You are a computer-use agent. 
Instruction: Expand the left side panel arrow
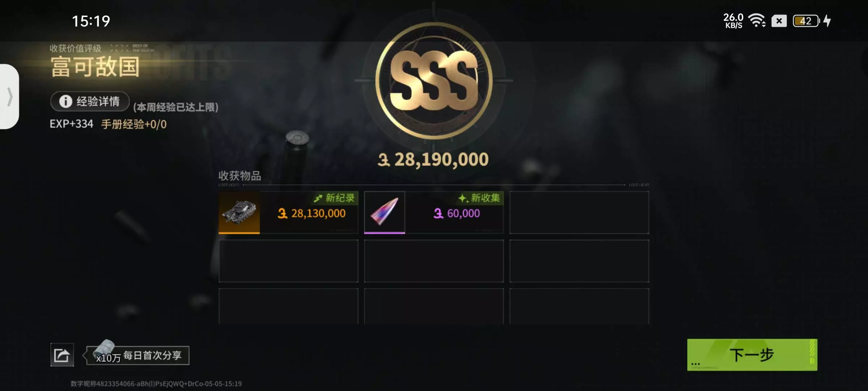[9, 96]
